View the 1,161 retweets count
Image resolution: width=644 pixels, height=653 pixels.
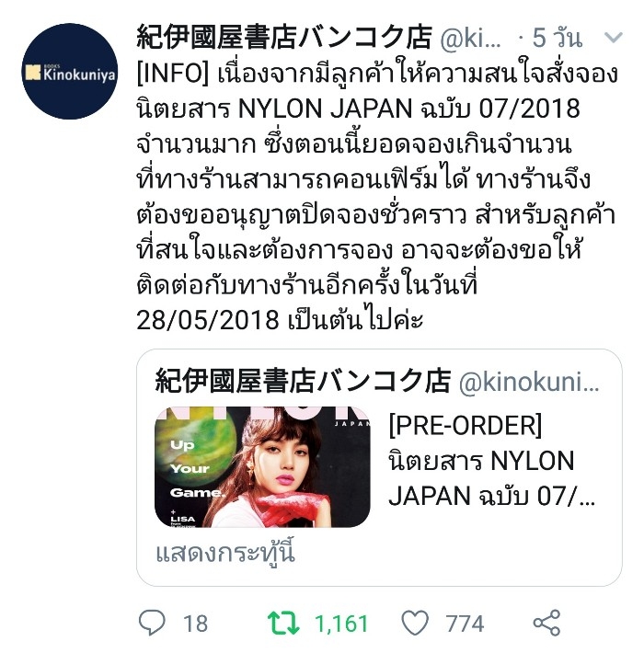[x=341, y=624]
